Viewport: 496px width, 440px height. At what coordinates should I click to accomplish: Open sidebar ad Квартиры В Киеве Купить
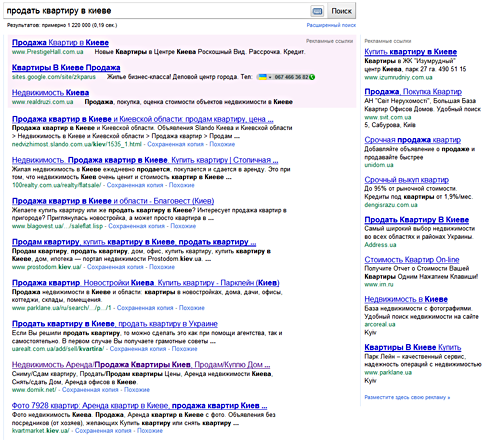(413, 347)
